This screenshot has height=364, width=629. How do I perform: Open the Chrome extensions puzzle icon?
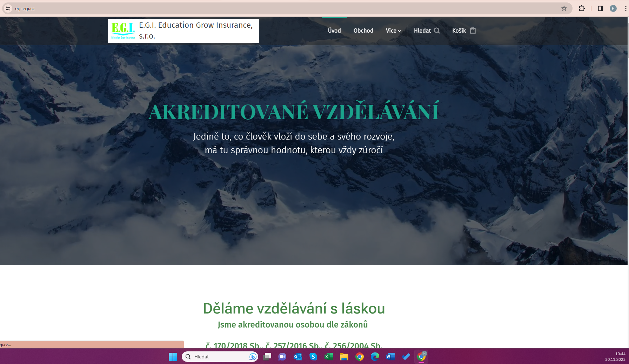[x=582, y=8]
